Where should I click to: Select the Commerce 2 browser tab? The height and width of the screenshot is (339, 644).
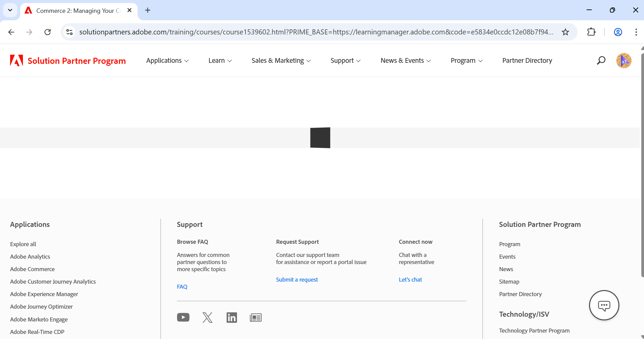(x=79, y=11)
